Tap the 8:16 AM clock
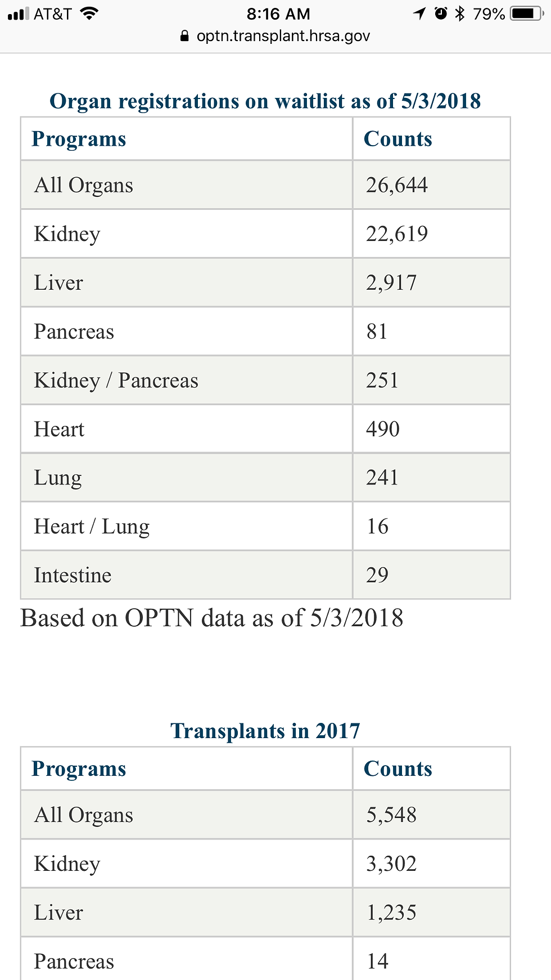551x980 pixels. coord(278,14)
